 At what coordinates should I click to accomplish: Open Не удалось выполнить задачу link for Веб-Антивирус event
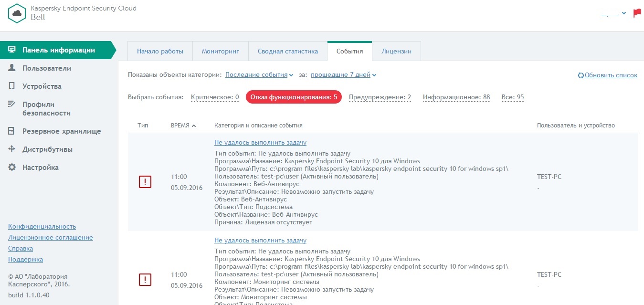pyautogui.click(x=260, y=143)
